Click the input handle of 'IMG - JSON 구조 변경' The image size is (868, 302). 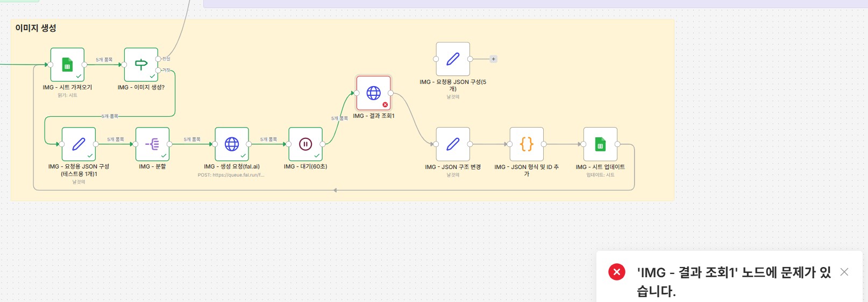tap(436, 144)
